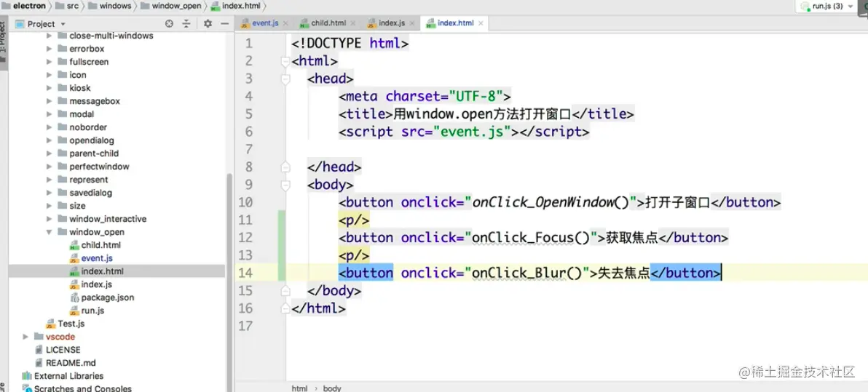Image resolution: width=868 pixels, height=392 pixels.
Task: Fold the html tag on line 2
Action: point(285,61)
